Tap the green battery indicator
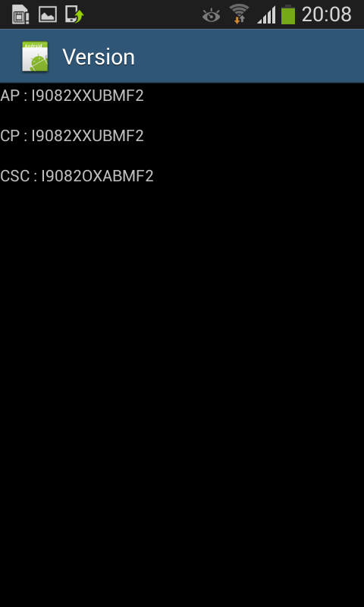Viewport: 364px width, 607px height. 288,14
